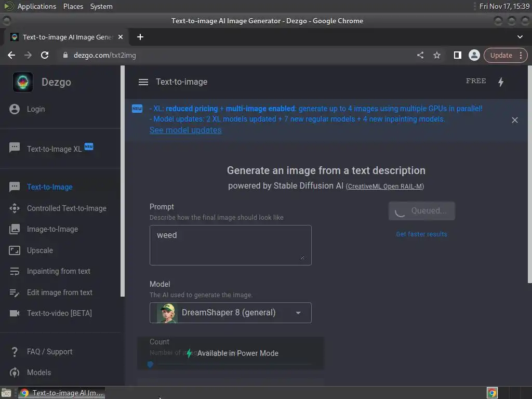Click the FREE mode label
Screen dimensions: 532x399
(476, 81)
